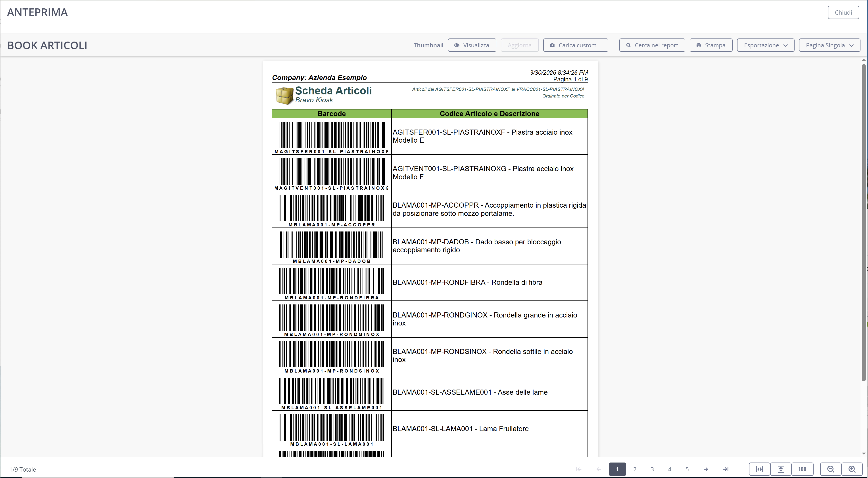Reset zoom to 100 percent

tap(802, 469)
